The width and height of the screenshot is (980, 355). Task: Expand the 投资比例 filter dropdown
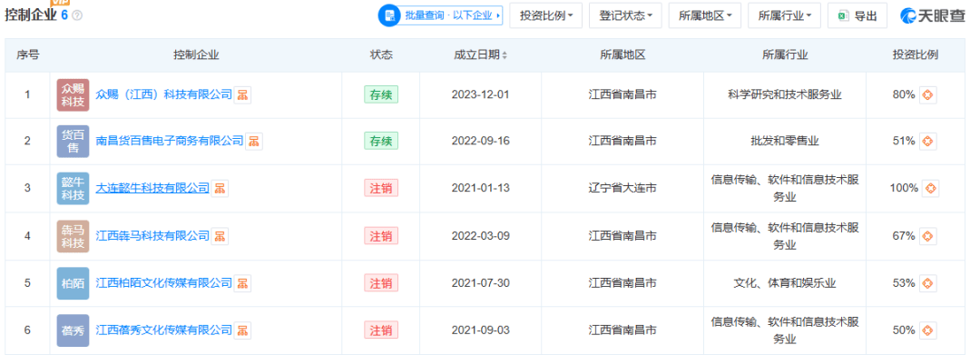pos(546,15)
